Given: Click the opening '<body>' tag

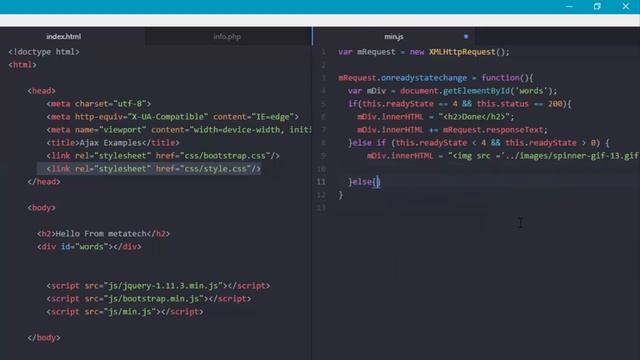Looking at the screenshot, I should [42, 208].
